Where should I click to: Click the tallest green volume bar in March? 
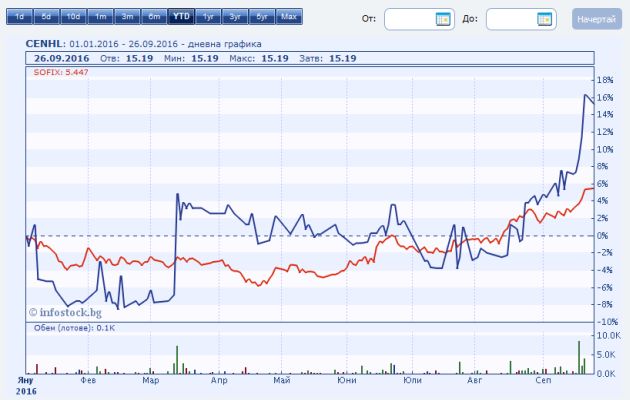(177, 360)
